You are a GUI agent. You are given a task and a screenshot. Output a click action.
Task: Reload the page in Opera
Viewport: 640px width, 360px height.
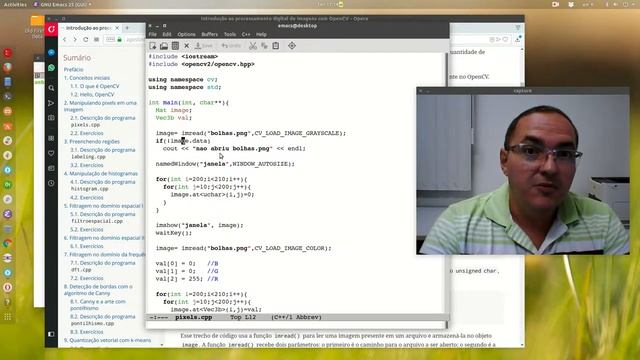click(x=86, y=40)
